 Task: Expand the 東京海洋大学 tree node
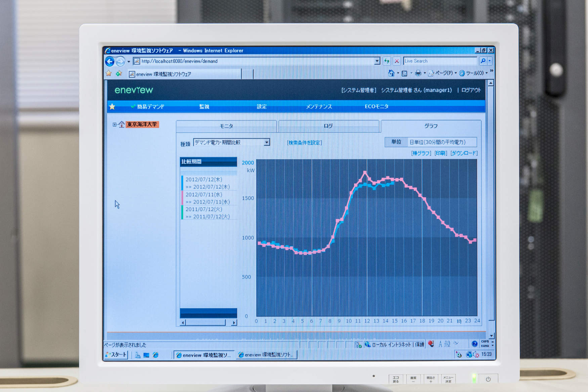[x=115, y=125]
